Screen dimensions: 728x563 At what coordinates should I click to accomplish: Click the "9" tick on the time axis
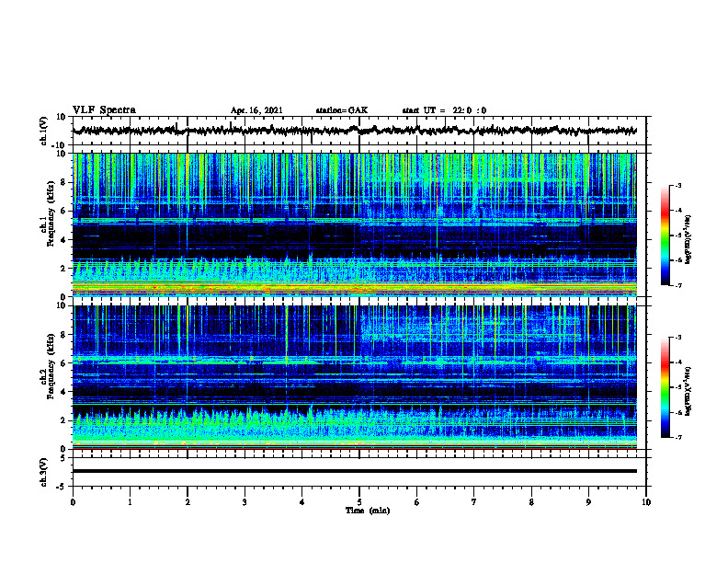(588, 502)
